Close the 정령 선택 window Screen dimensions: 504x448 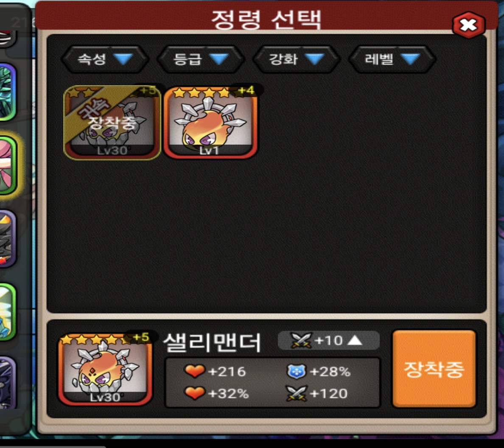point(469,25)
